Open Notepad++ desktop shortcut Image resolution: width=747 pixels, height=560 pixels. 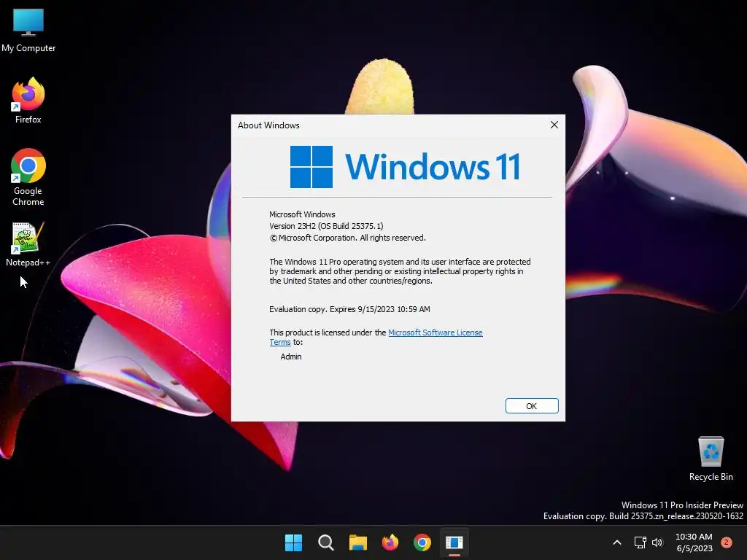28,244
